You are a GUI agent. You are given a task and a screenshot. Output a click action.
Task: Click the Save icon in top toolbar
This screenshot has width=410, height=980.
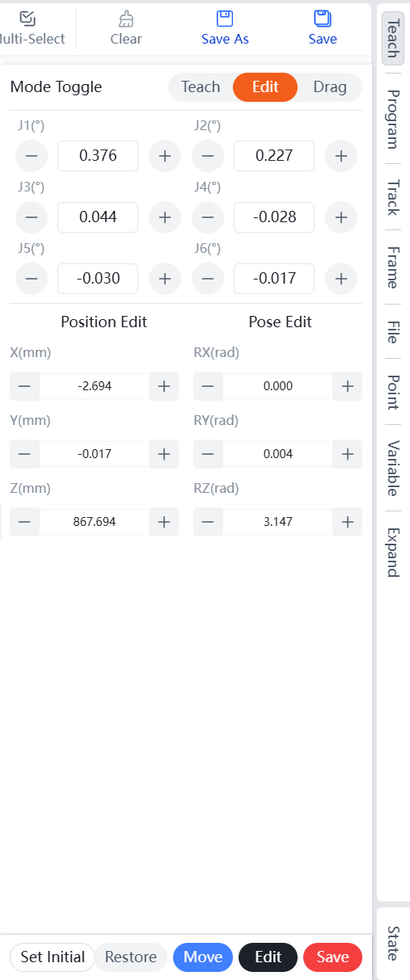click(x=323, y=19)
